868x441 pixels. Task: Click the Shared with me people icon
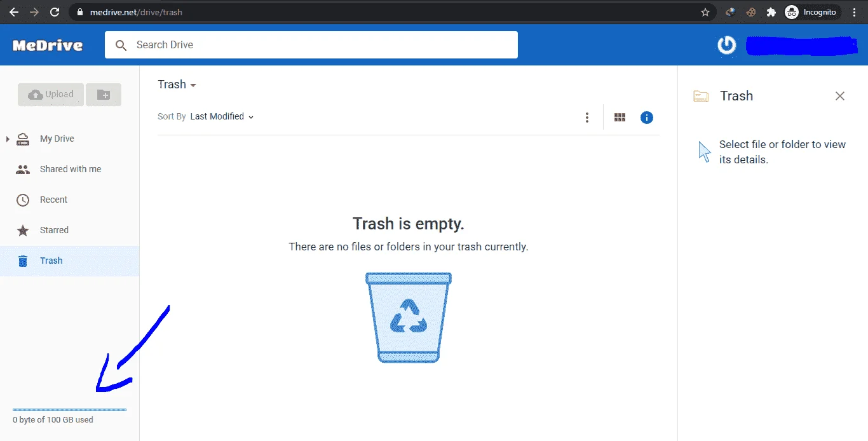click(23, 170)
